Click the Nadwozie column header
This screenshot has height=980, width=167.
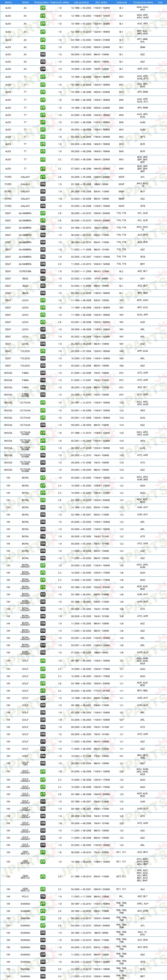tap(121, 2)
